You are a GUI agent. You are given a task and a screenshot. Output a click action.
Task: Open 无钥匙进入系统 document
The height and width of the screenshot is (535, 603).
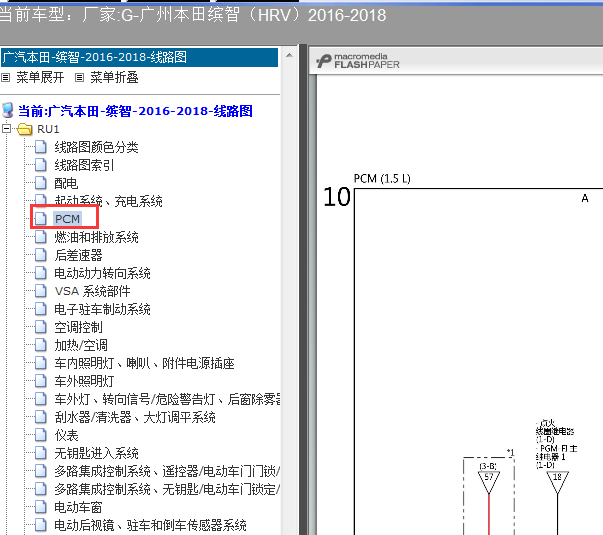[x=96, y=453]
